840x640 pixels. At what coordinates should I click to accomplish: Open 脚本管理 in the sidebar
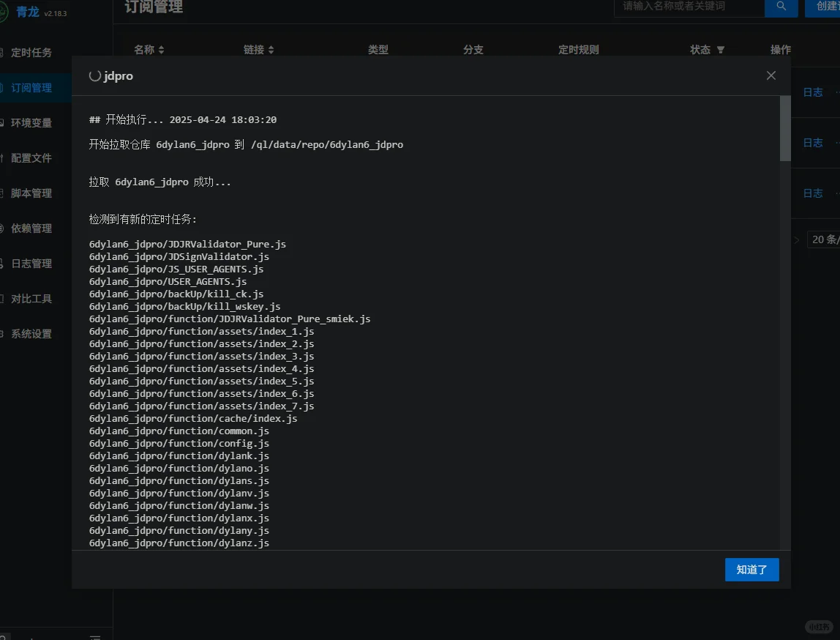(31, 193)
